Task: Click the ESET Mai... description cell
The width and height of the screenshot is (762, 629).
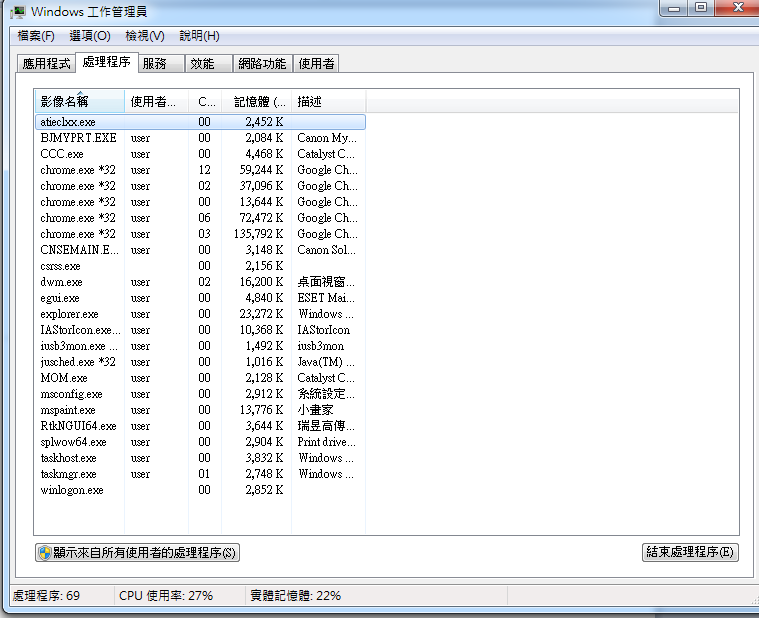Action: click(326, 298)
